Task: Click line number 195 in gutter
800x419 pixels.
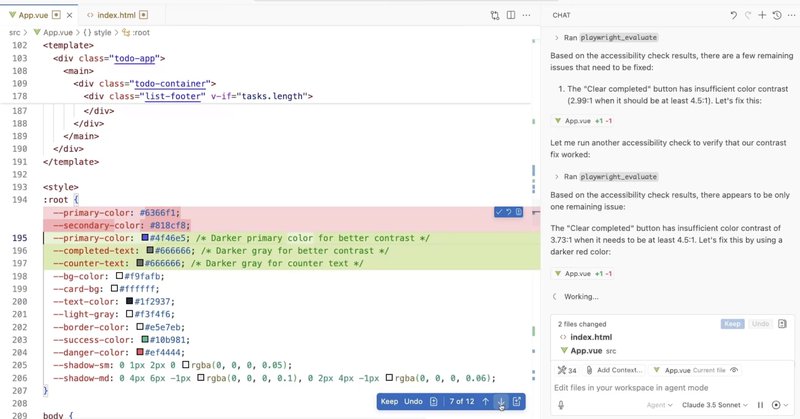Action: click(19, 238)
